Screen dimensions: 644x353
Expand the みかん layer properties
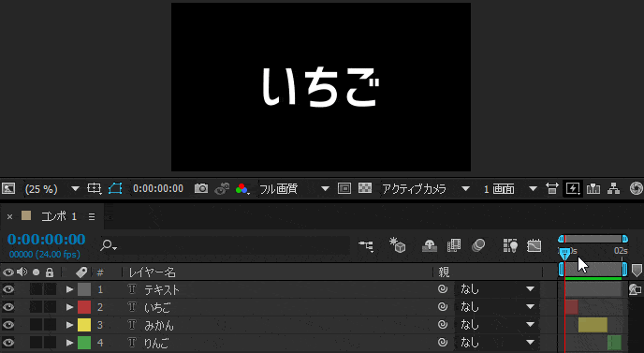point(69,325)
